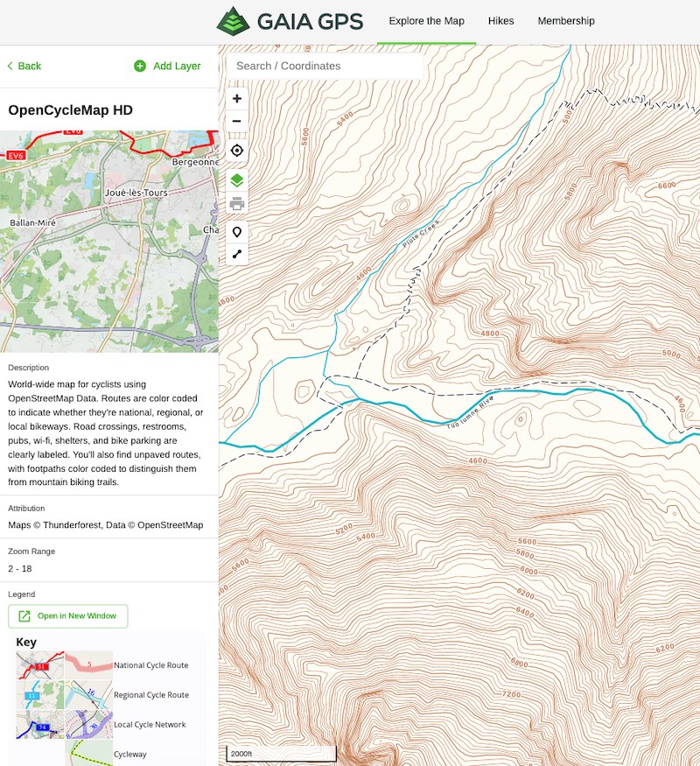Click the Gaia GPS logo

(290, 21)
